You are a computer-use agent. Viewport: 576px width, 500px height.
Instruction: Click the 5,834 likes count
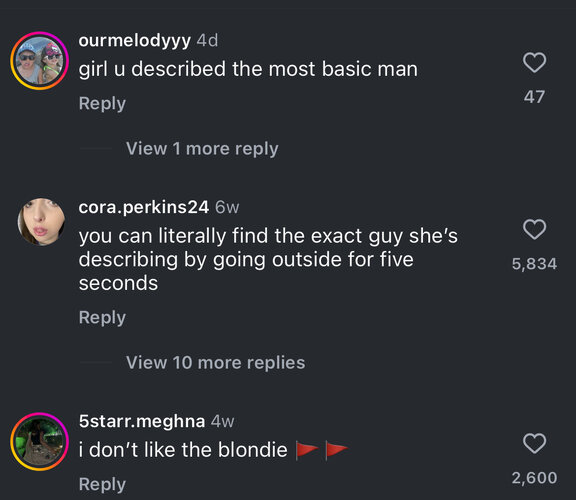[534, 264]
